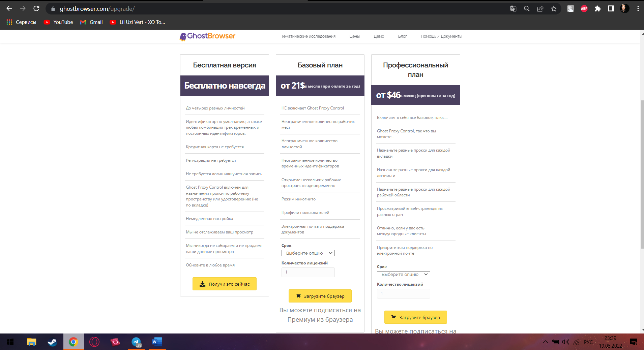
Task: Click the volume tray icon
Action: [566, 342]
